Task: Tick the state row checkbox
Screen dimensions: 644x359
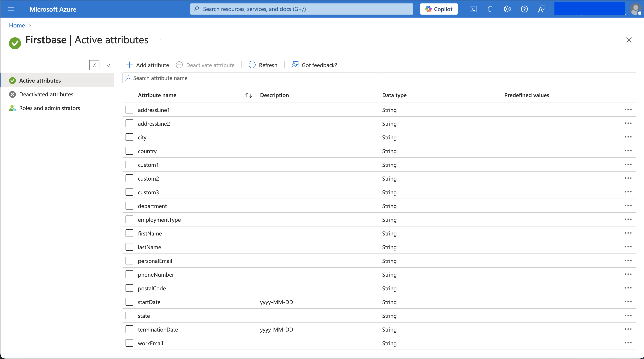Action: [x=129, y=315]
